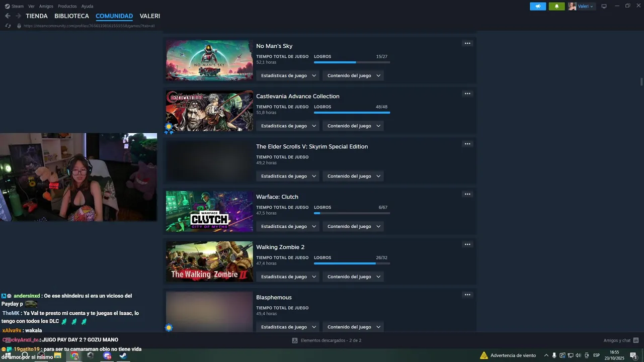Open the Walking Zombie 2 title link
This screenshot has width=644, height=362.
click(280, 247)
